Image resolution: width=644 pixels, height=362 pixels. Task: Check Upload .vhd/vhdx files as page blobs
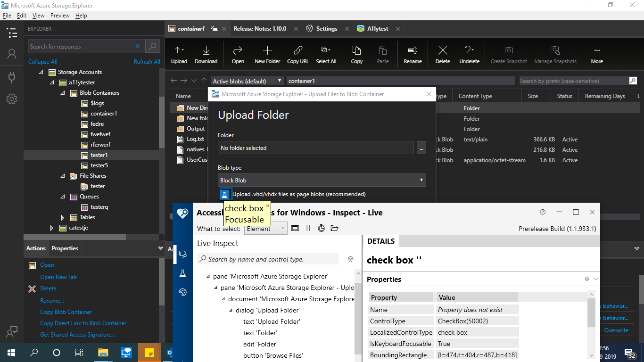(x=225, y=194)
